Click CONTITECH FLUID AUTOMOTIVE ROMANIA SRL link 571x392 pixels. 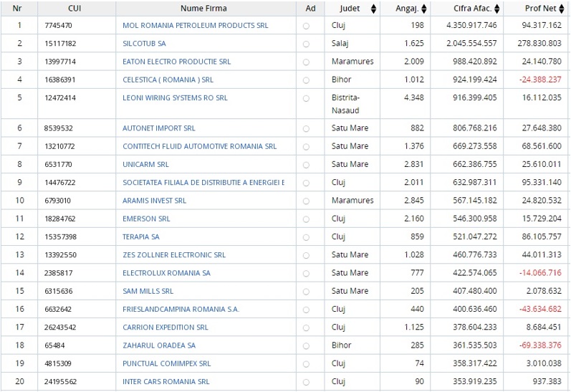[x=199, y=146]
